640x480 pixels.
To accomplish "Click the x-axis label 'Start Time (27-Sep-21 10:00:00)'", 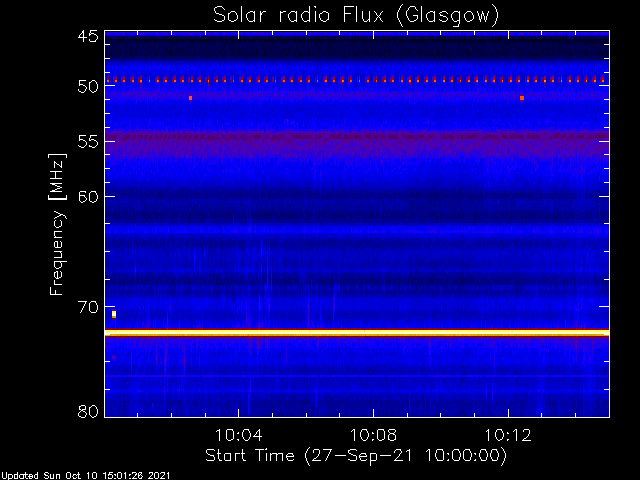I will tap(356, 456).
